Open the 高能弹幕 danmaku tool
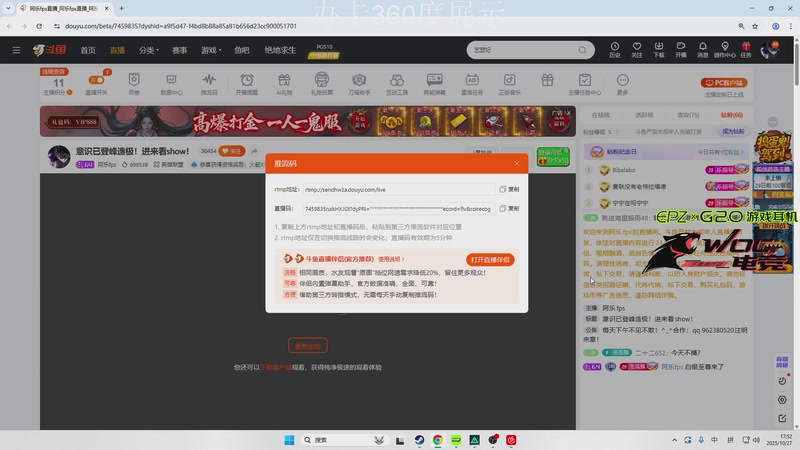Screen dimensions: 800x450 (x=435, y=84)
